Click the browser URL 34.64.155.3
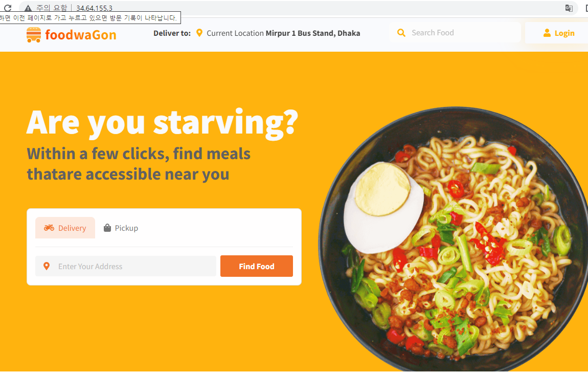Screen dimensions: 588x373 click(94, 8)
